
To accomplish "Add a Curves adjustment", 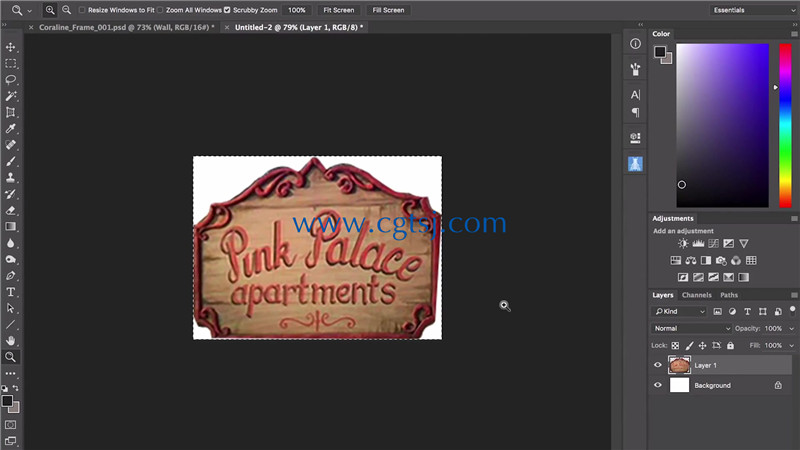I will tap(713, 243).
